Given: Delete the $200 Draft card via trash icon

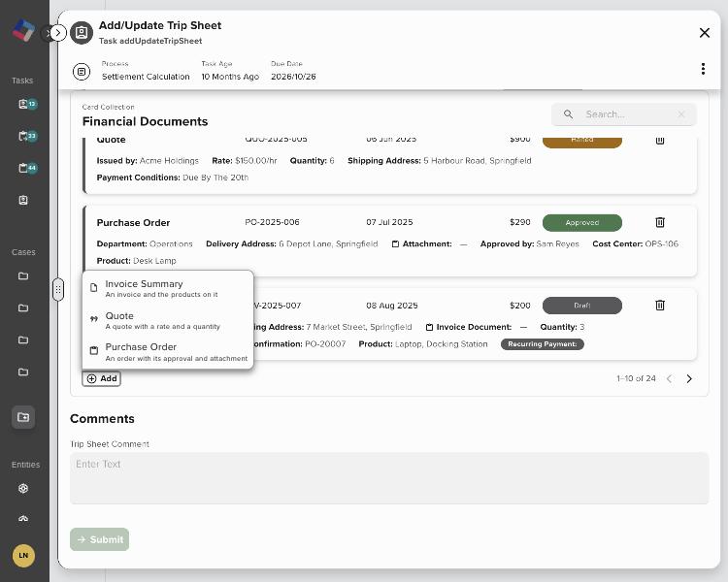Looking at the screenshot, I should [660, 306].
